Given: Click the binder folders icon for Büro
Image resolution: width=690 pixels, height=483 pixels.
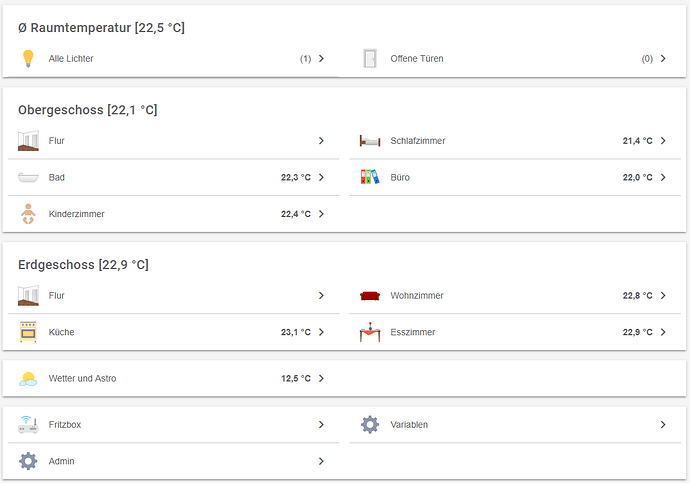Looking at the screenshot, I should (370, 177).
